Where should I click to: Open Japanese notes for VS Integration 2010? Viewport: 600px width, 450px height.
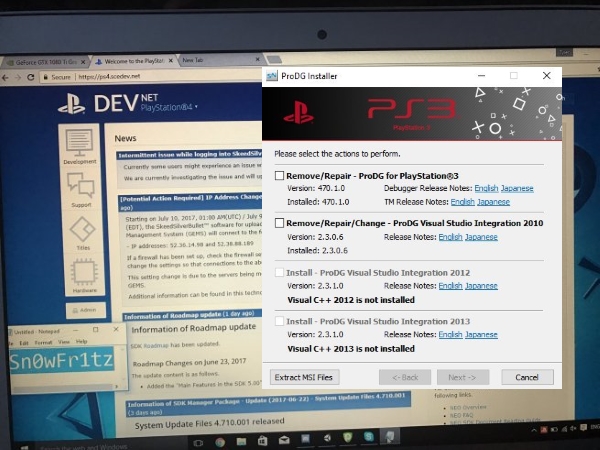(x=481, y=237)
